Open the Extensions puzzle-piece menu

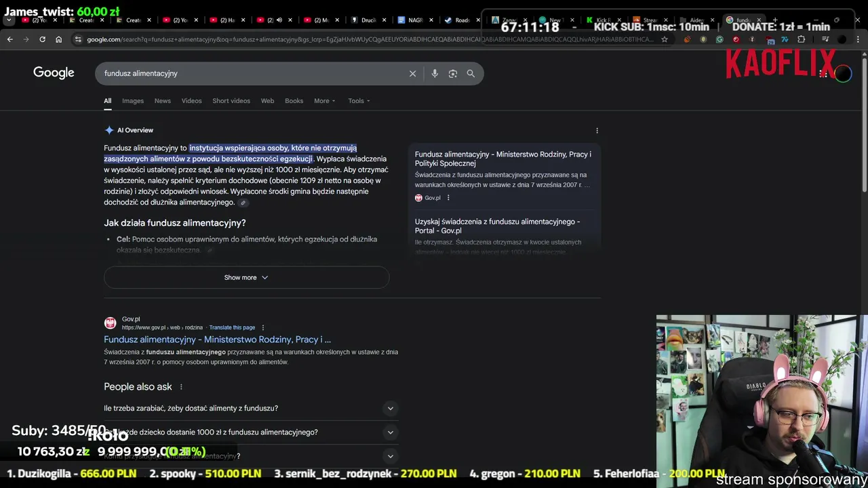click(x=801, y=39)
